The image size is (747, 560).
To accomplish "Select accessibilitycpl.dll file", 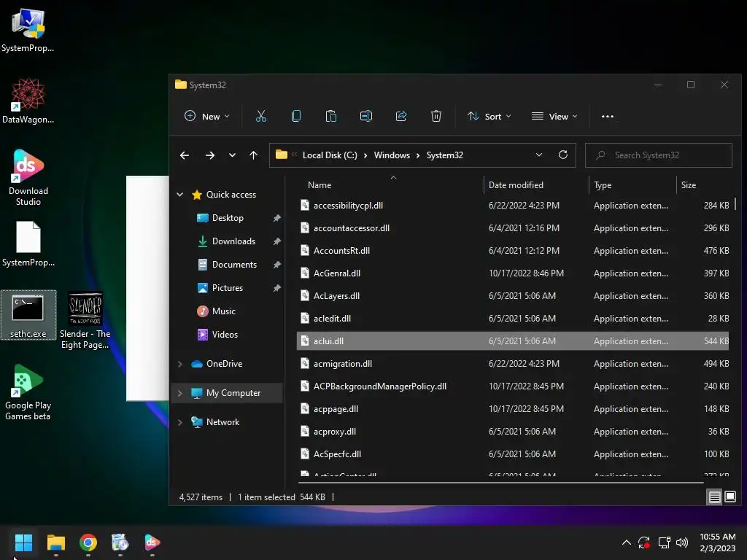I will tap(513, 205).
